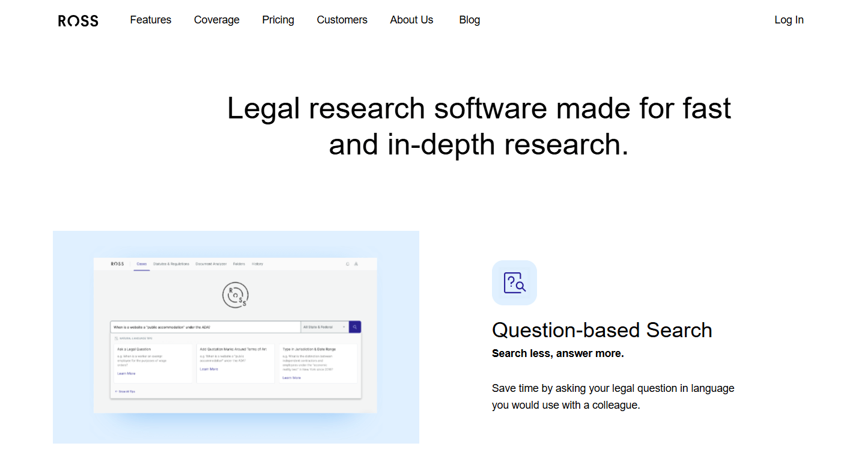The height and width of the screenshot is (461, 868).
Task: Click the user profile icon in demo
Action: tap(356, 264)
